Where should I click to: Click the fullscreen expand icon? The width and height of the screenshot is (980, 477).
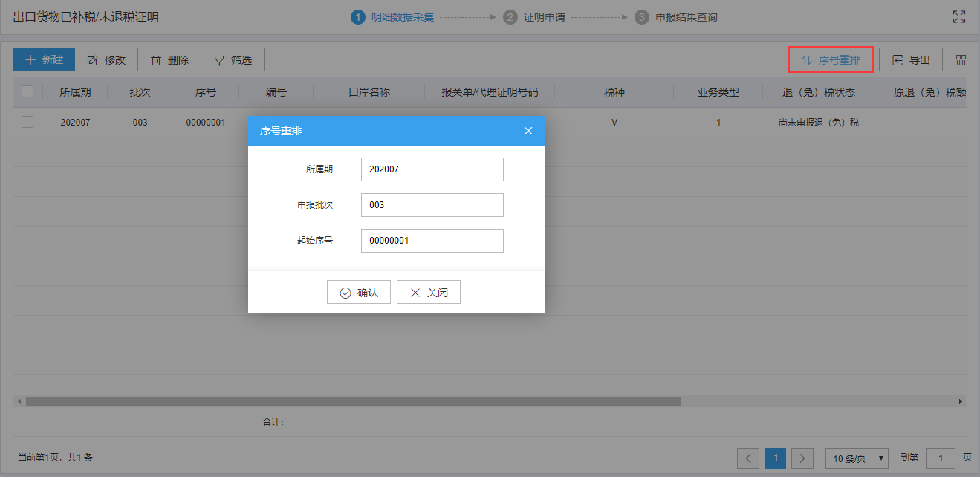click(x=959, y=17)
